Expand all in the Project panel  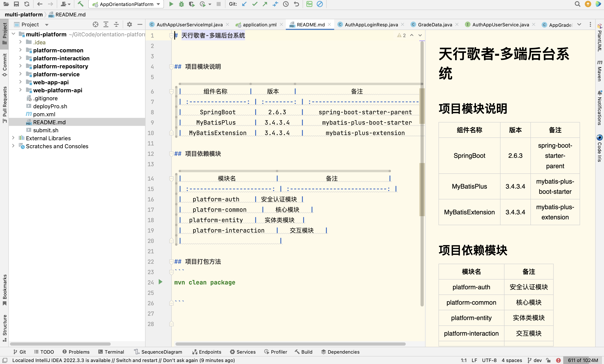click(x=106, y=24)
